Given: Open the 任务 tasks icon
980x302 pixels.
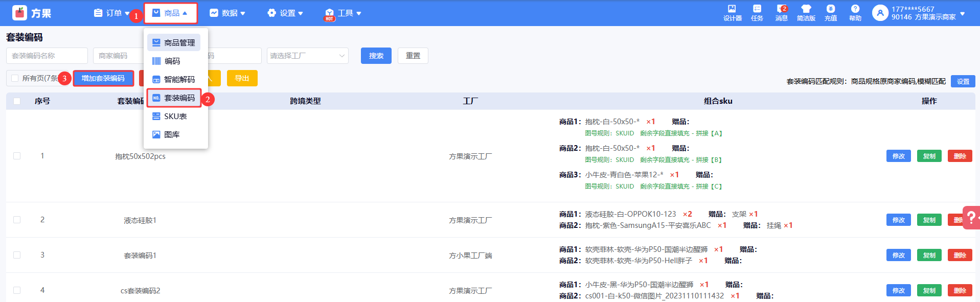Looking at the screenshot, I should point(757,9).
